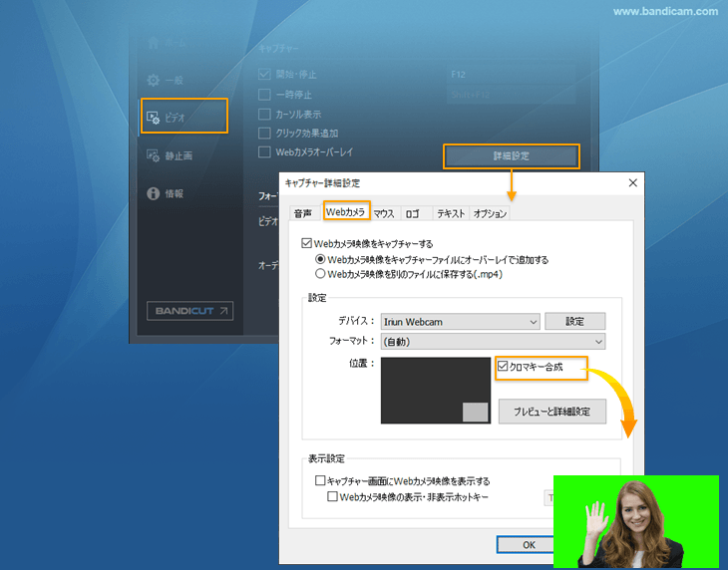Toggle Webカメラ映像をキャプチャーする checkbox
This screenshot has height=570, width=728.
(306, 243)
